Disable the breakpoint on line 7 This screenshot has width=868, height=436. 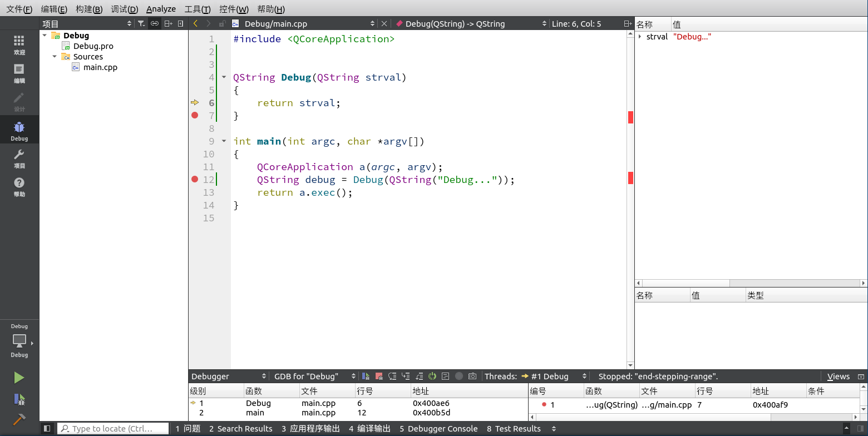[x=195, y=115]
